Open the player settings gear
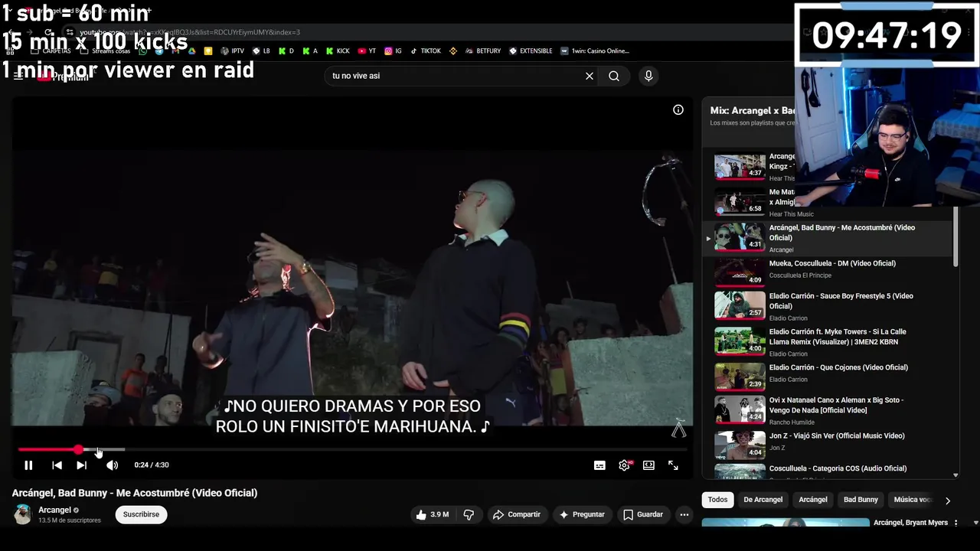 tap(625, 465)
